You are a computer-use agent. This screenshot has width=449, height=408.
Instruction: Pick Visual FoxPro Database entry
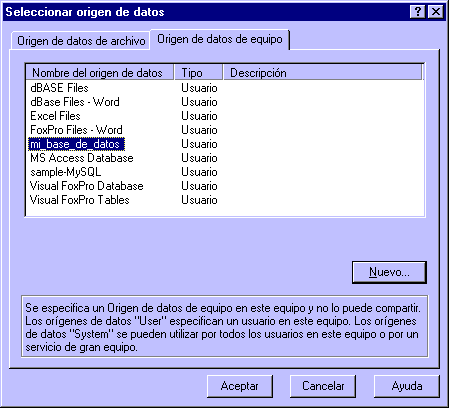[x=87, y=186]
